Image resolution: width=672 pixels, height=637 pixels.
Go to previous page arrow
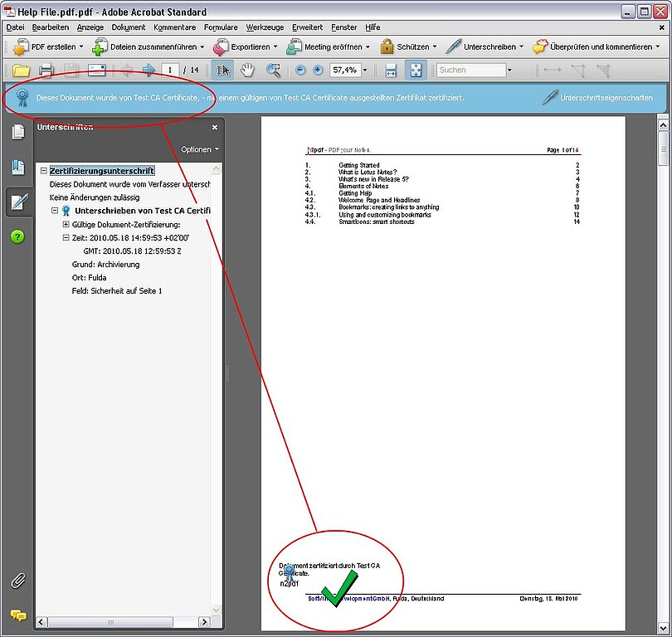[125, 71]
